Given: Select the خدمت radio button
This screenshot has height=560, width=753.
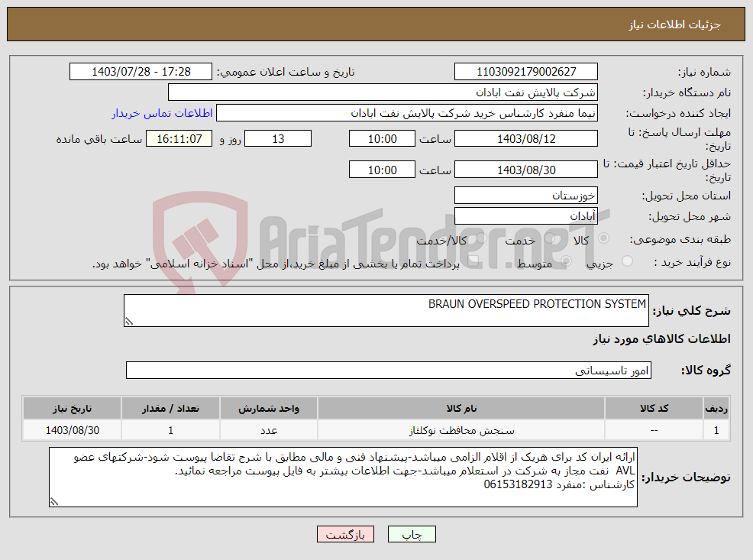Looking at the screenshot, I should click(x=550, y=238).
